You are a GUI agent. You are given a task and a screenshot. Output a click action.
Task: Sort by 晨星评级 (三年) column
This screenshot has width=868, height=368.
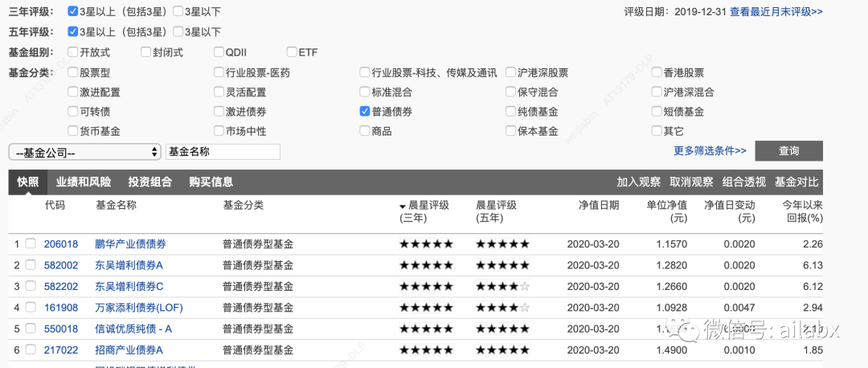[424, 212]
